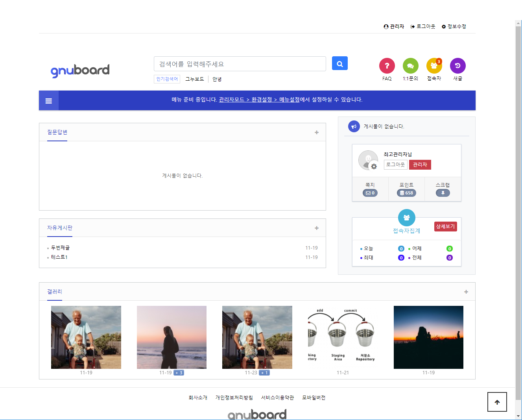View current visitors via 접속자 icon
The height and width of the screenshot is (420, 522).
point(434,66)
